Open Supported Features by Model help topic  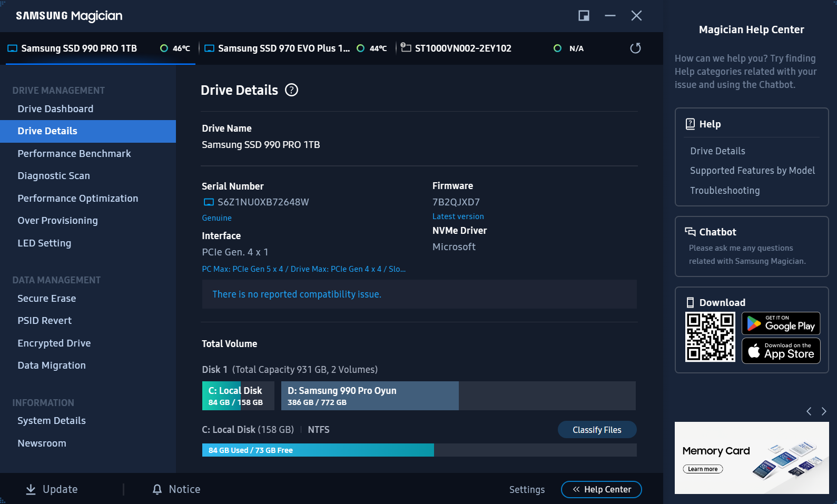752,171
